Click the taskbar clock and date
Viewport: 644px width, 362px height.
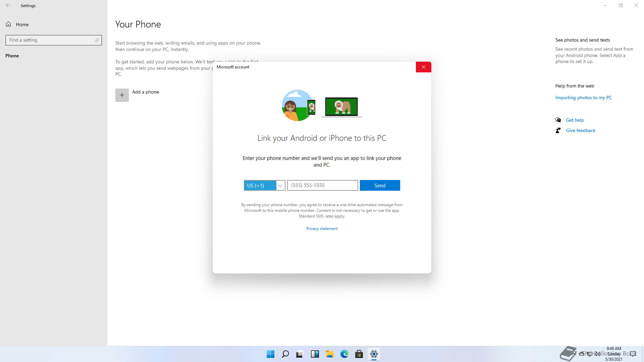pyautogui.click(x=614, y=354)
